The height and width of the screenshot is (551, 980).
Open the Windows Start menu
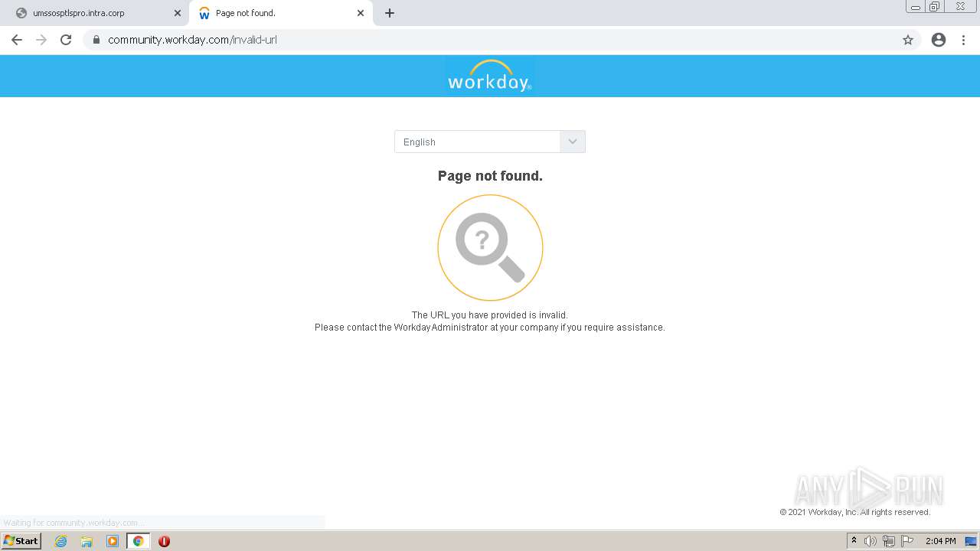point(21,541)
